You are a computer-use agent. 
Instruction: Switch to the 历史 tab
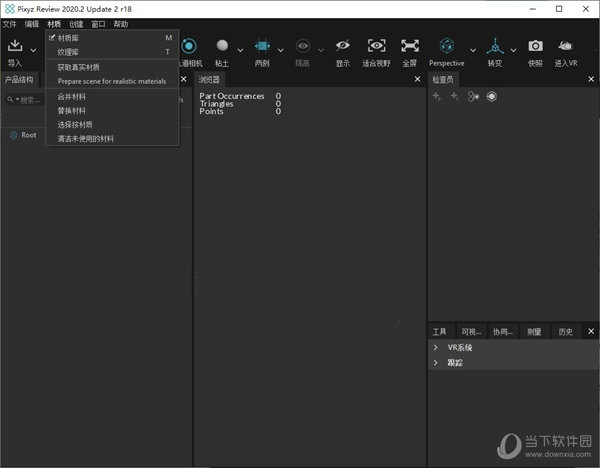[x=566, y=332]
